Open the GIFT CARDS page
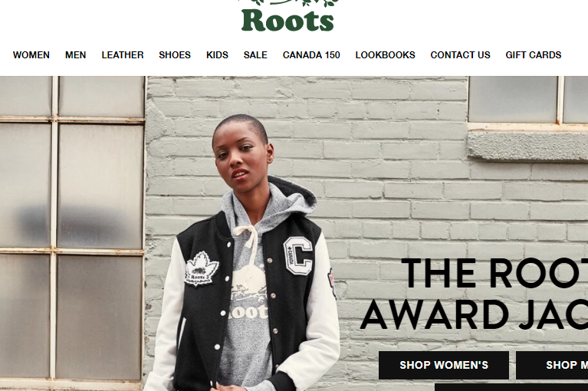The height and width of the screenshot is (391, 588). (x=534, y=55)
